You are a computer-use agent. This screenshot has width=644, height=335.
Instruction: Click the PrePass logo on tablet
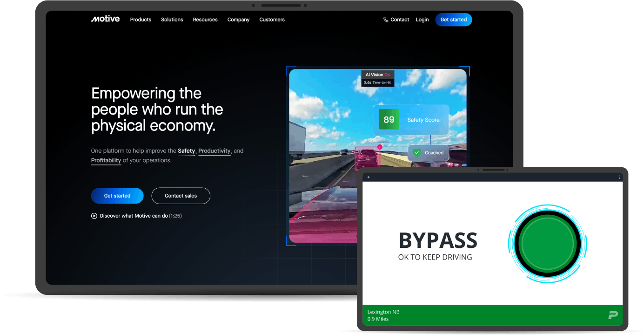613,315
